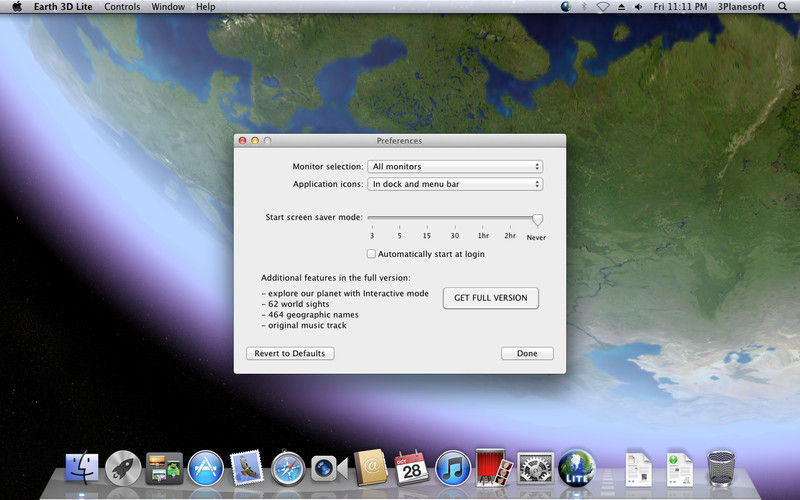
Task: Launch Safari compass icon
Action: coord(288,468)
